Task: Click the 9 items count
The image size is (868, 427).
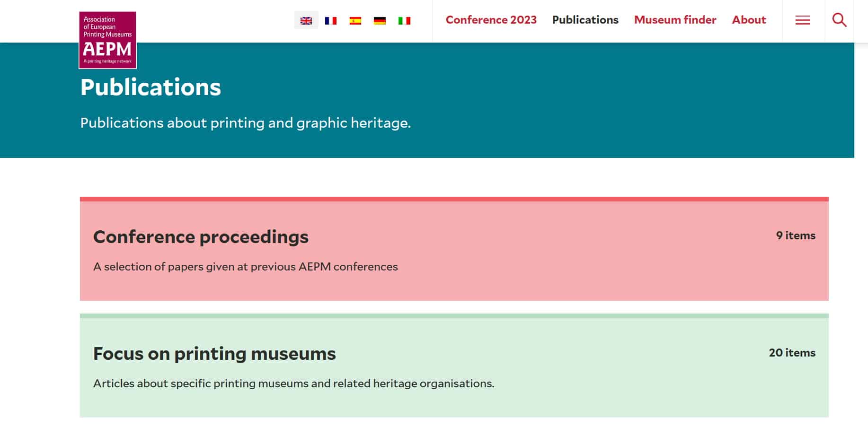Action: click(796, 235)
